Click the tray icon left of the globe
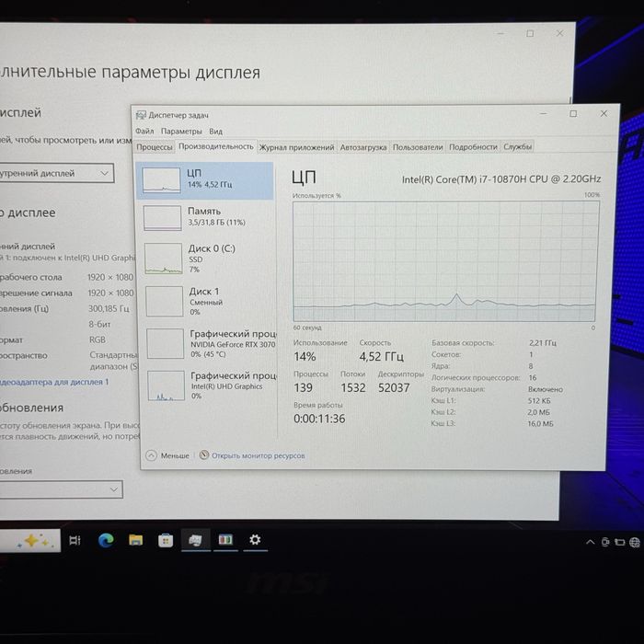Viewport: 644px width, 644px height. (x=620, y=543)
